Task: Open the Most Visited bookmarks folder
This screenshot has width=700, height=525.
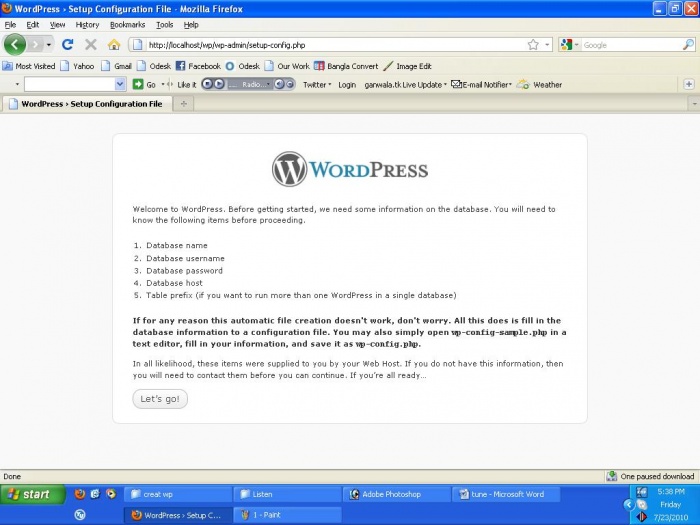Action: [29, 66]
